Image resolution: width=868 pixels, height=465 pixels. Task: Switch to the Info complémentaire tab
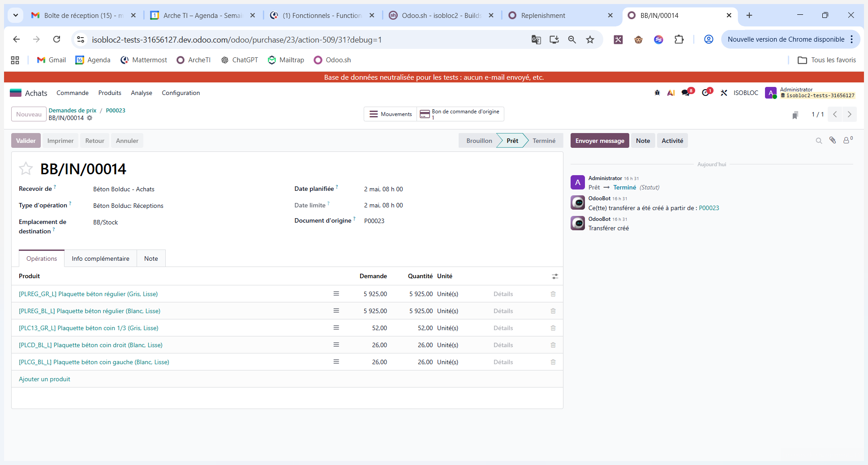(100, 258)
